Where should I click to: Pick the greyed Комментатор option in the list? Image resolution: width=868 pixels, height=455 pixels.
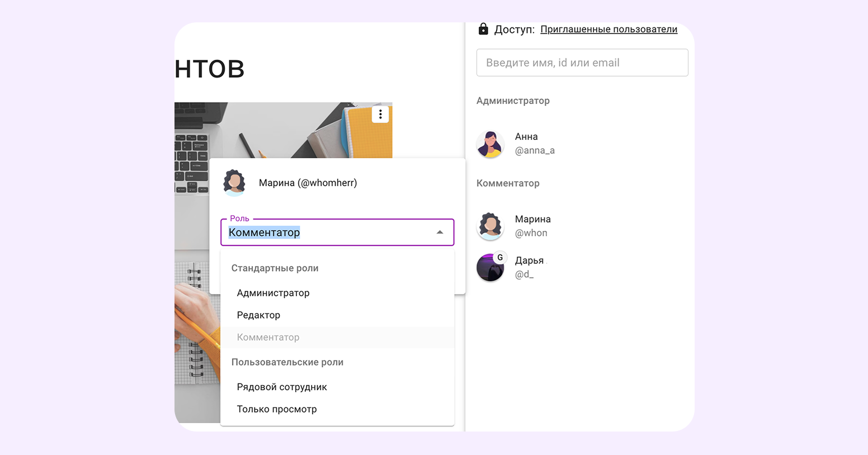tap(268, 338)
